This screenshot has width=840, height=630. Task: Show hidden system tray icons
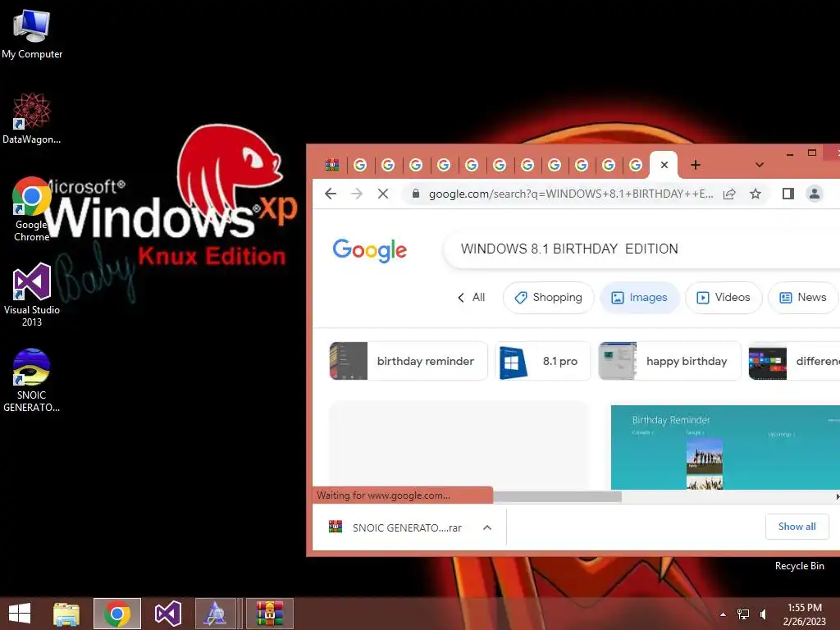click(x=723, y=614)
